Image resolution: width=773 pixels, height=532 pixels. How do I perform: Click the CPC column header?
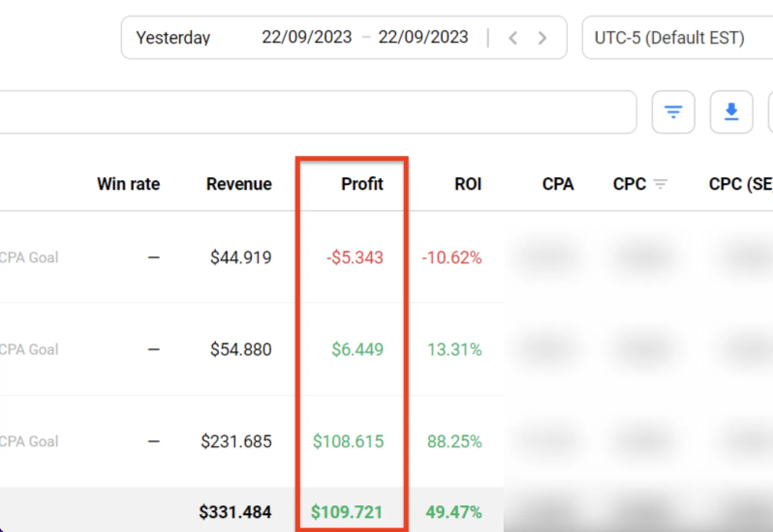629,184
